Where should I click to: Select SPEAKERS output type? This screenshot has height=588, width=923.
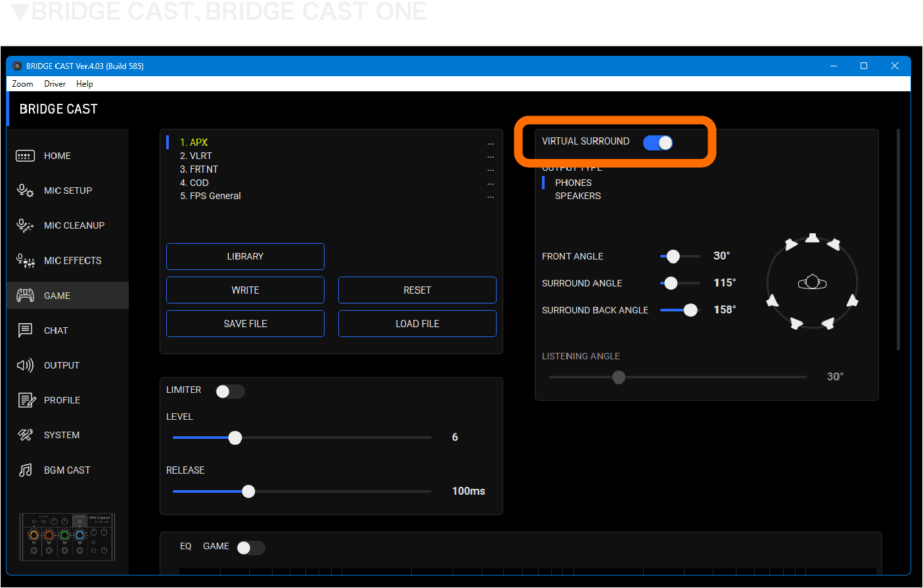pyautogui.click(x=577, y=196)
